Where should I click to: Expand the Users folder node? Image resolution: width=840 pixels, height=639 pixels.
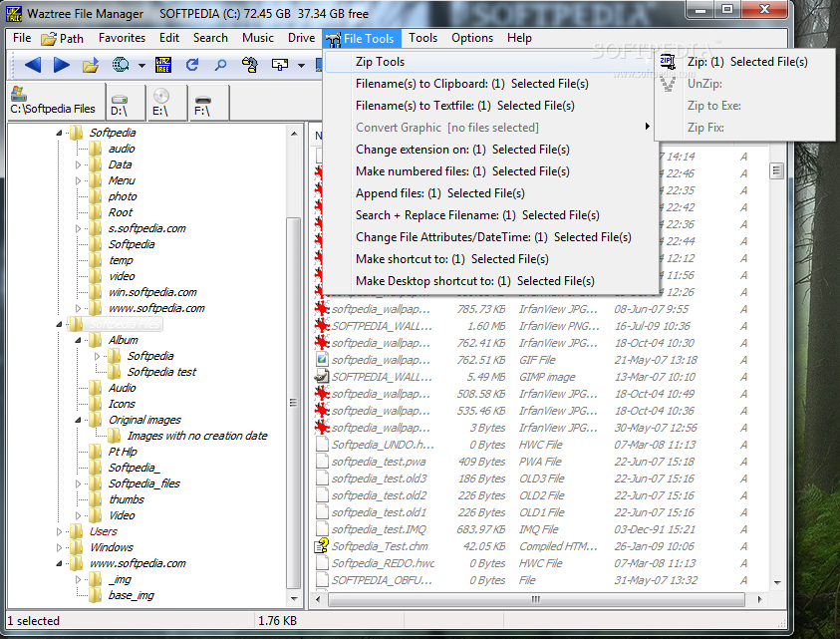coord(59,531)
